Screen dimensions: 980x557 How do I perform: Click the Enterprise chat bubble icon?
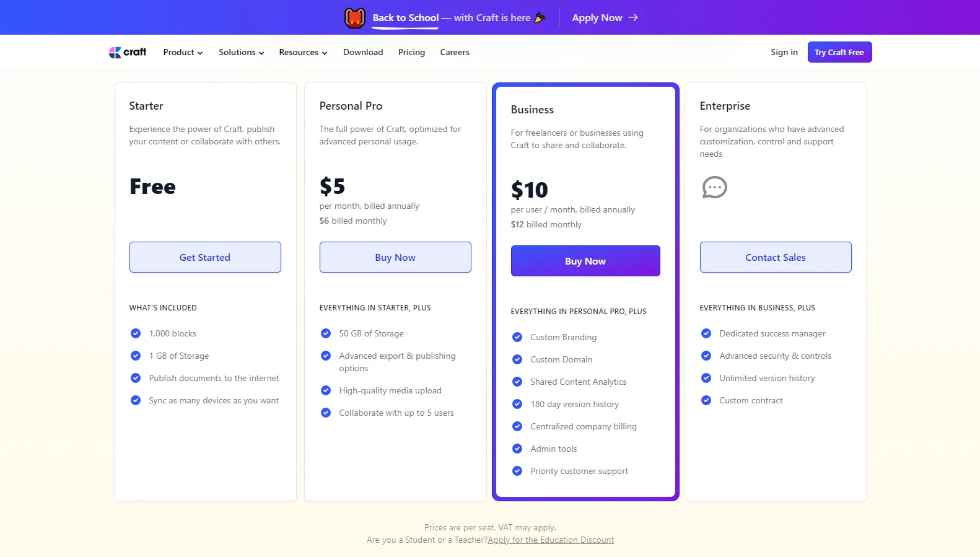pyautogui.click(x=714, y=187)
